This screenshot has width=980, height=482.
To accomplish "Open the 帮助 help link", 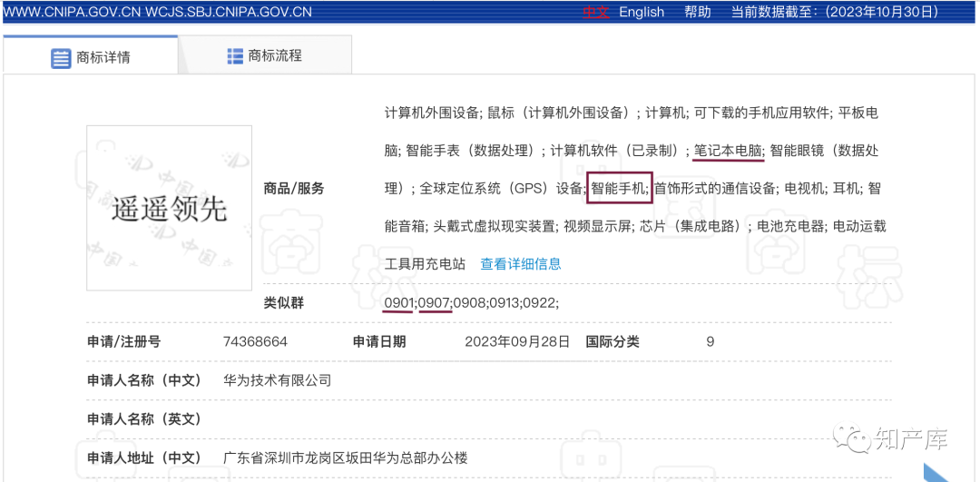I will point(698,12).
